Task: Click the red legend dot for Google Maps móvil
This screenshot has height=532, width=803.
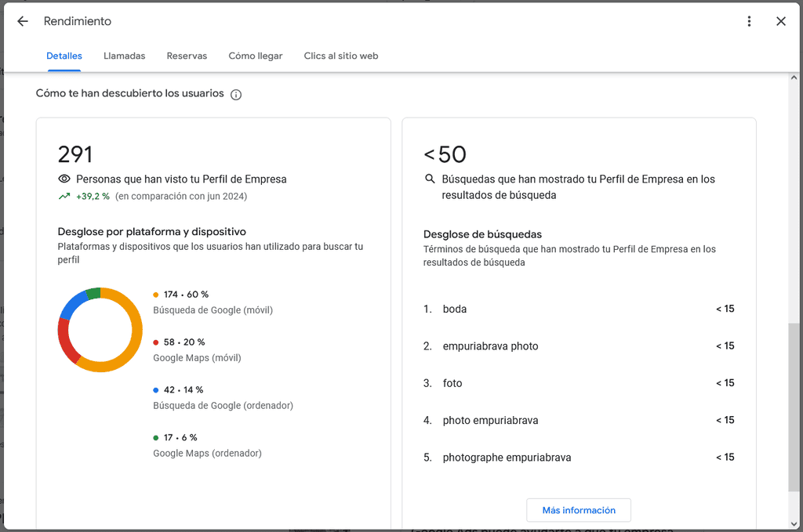Action: pyautogui.click(x=156, y=342)
